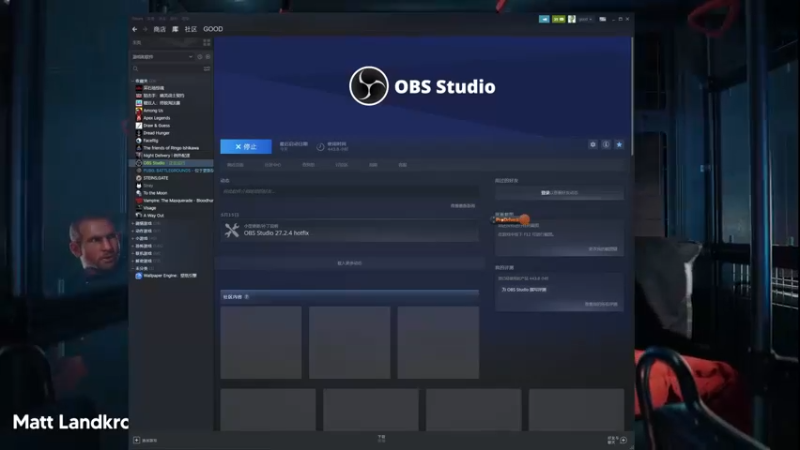
Task: Click the Big Picture mode icon
Action: coord(603,19)
